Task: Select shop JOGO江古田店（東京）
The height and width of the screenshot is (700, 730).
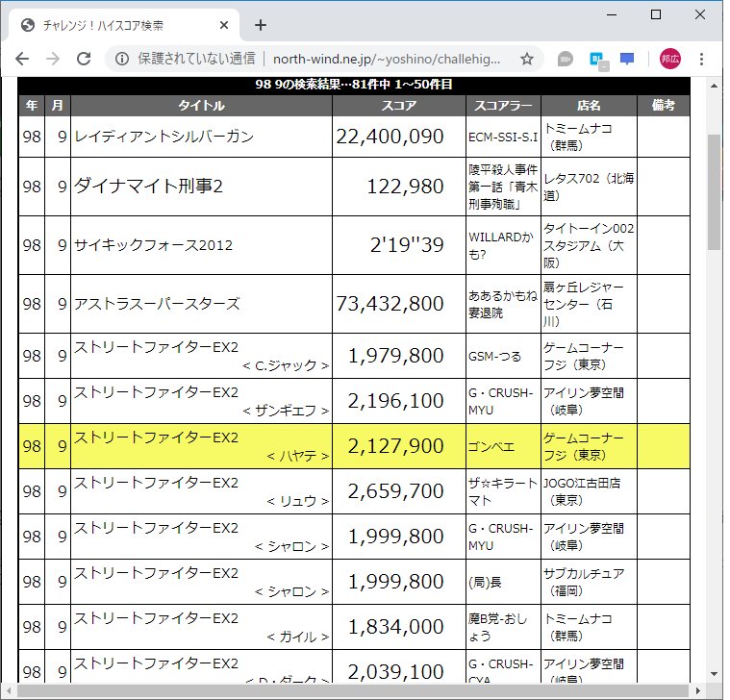Action: point(582,491)
